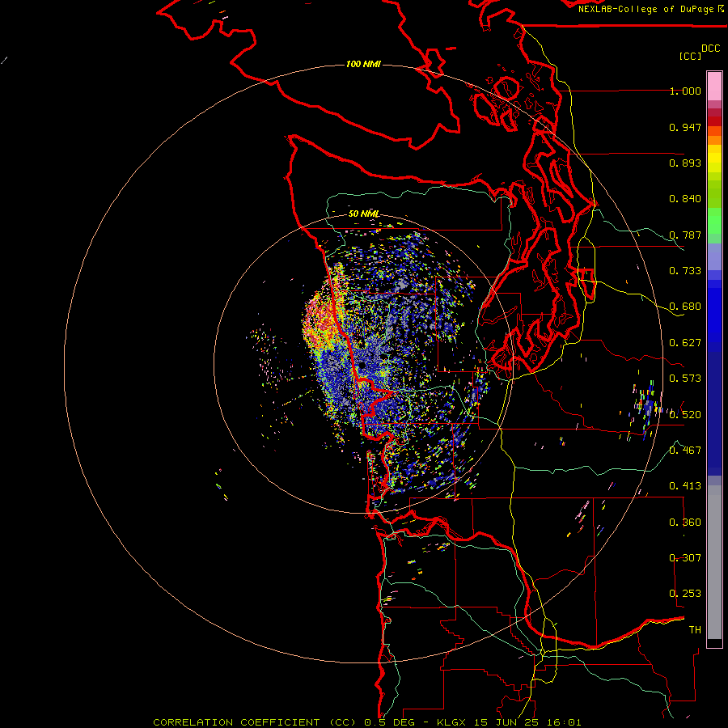
Task: Select the 0.413 scale value
Action: [685, 486]
